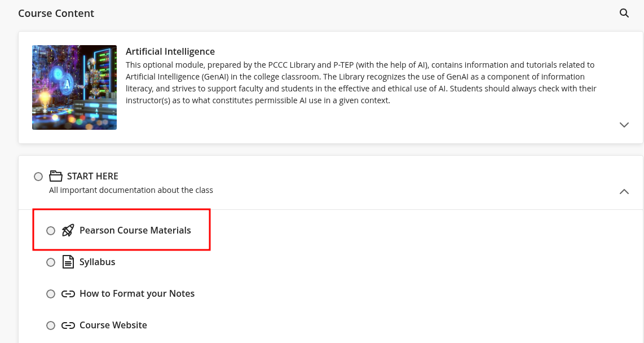The image size is (644, 343).
Task: Click the Syllabus document icon
Action: (68, 262)
